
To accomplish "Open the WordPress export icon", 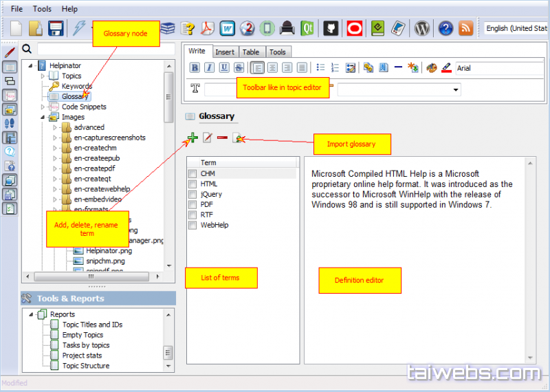I will 423,28.
